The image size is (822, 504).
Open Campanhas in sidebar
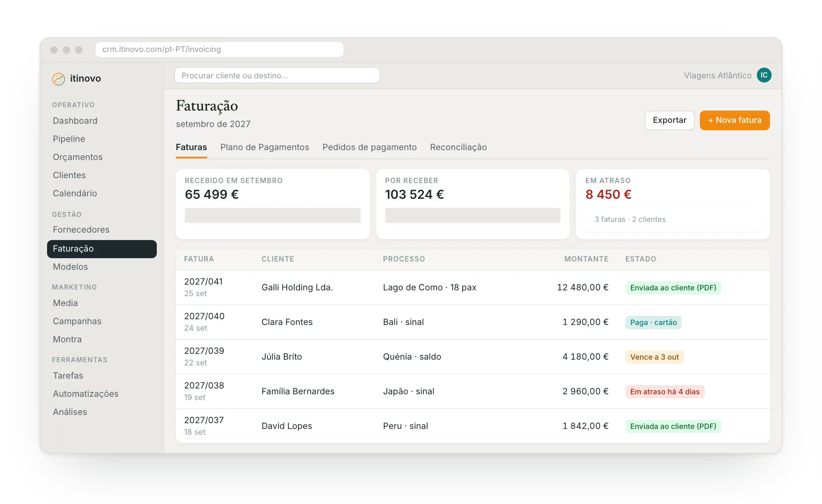point(77,321)
